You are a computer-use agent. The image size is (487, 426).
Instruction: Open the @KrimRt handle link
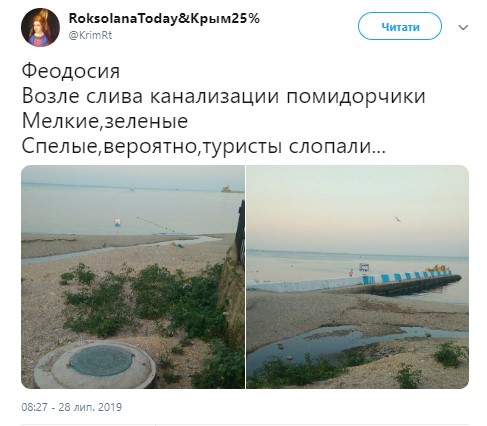90,35
